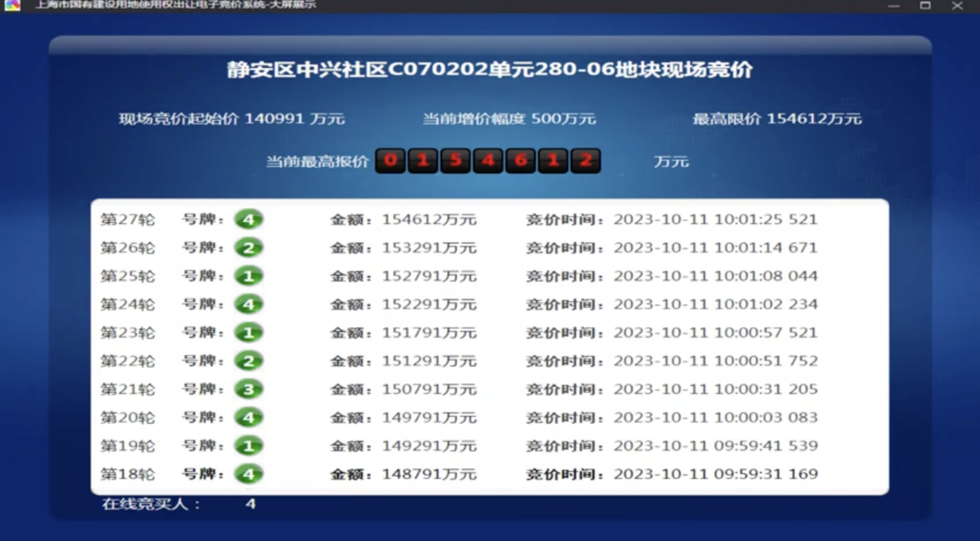Click bidder badge 2 in round 26

[249, 247]
